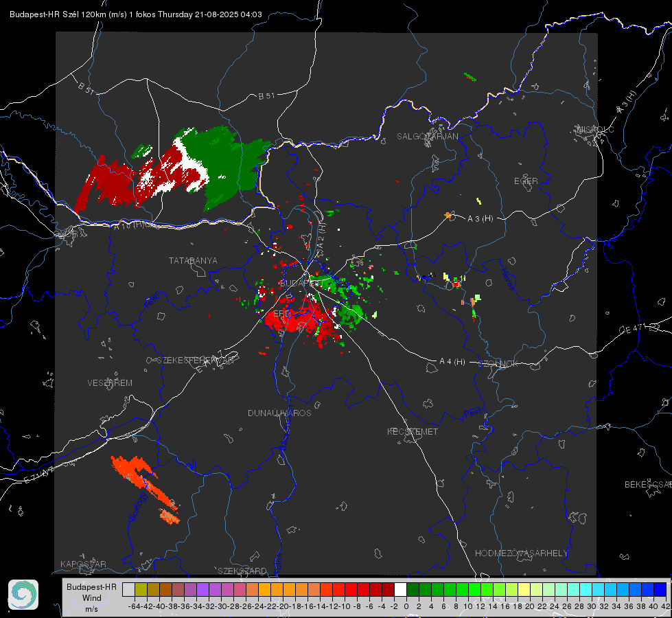
Task: Choose the deep blue swatch between 40 and 42
Action: coord(660,590)
